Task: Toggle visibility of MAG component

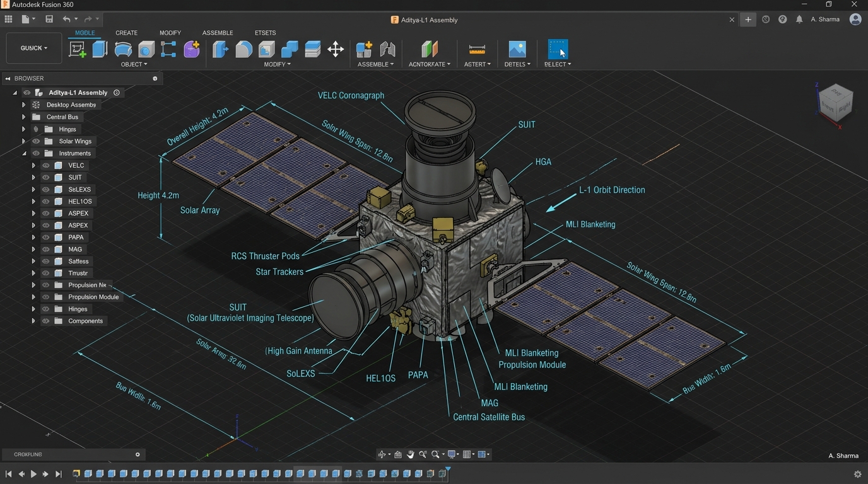Action: pyautogui.click(x=46, y=249)
